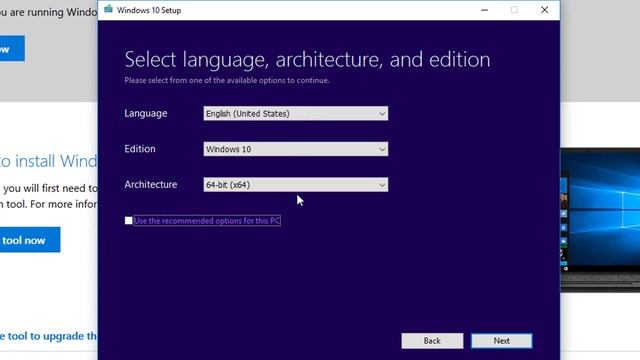Open the Language dropdown

[296, 113]
